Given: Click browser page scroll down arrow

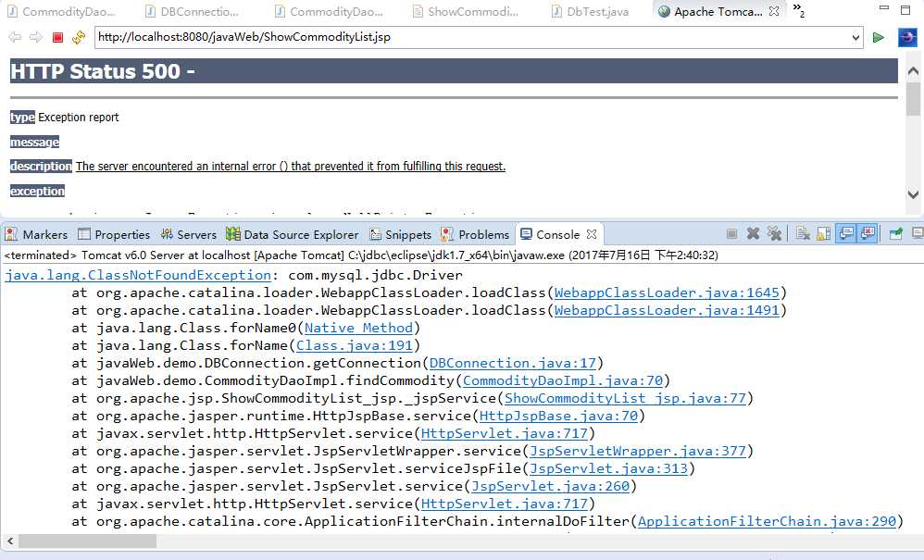Looking at the screenshot, I should pyautogui.click(x=914, y=195).
